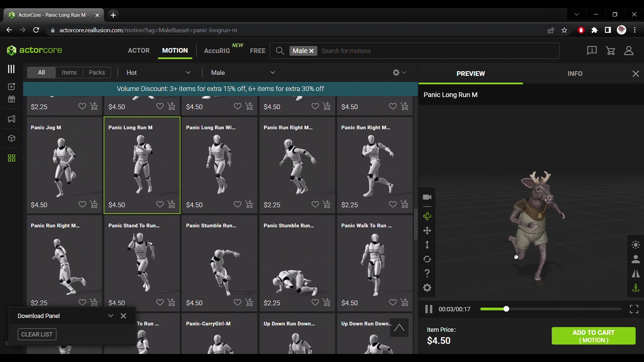
Task: Select the pan move tool in preview
Action: click(427, 231)
